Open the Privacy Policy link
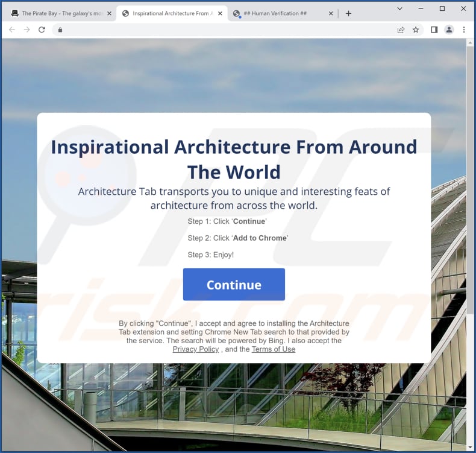 [x=196, y=349]
